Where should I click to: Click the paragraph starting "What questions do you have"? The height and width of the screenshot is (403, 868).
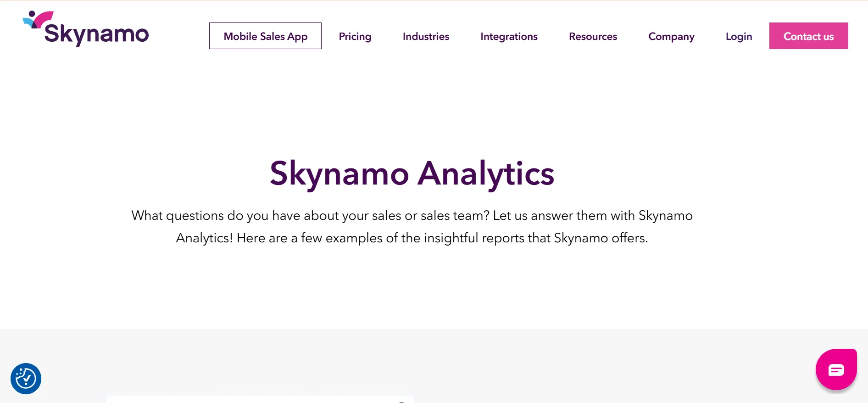[412, 227]
